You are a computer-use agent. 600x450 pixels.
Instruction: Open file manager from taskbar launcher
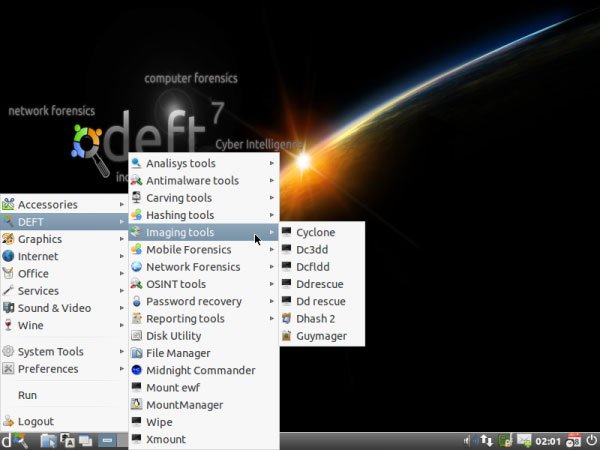(x=48, y=441)
